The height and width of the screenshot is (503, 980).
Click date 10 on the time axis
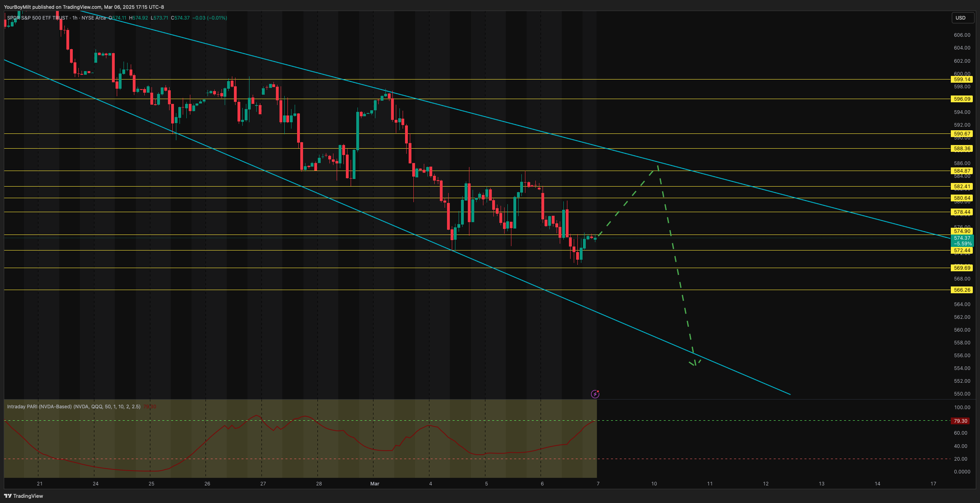coord(654,484)
